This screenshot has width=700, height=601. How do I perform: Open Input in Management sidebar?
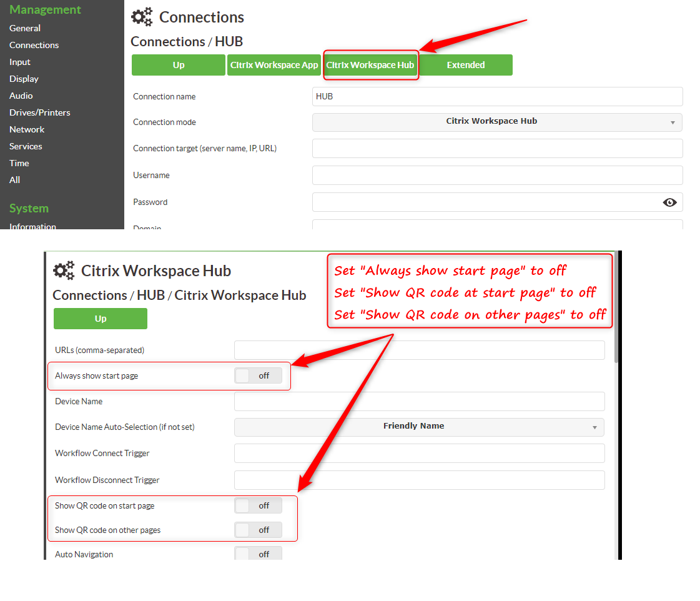point(20,62)
